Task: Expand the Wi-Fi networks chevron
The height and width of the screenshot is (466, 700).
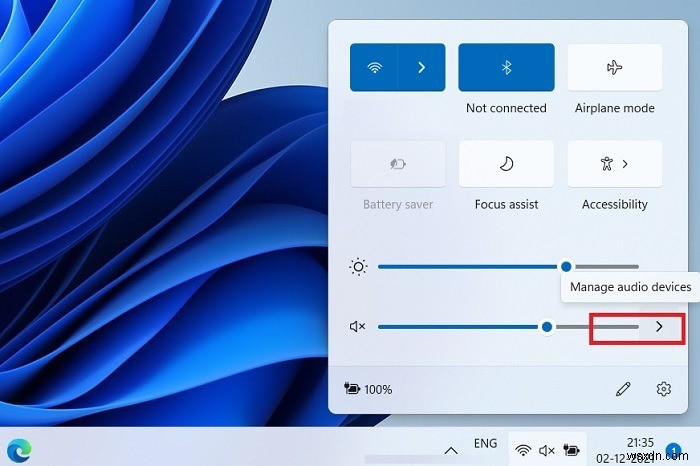Action: tap(421, 67)
